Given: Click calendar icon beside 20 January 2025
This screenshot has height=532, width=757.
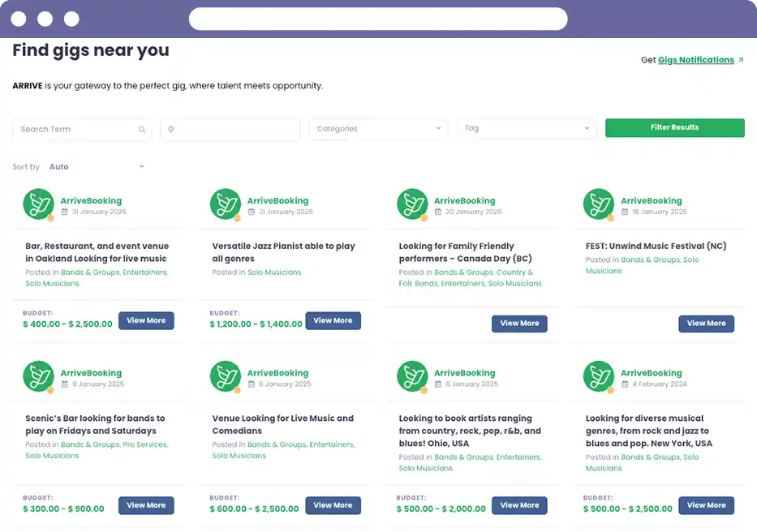Looking at the screenshot, I should pyautogui.click(x=438, y=212).
